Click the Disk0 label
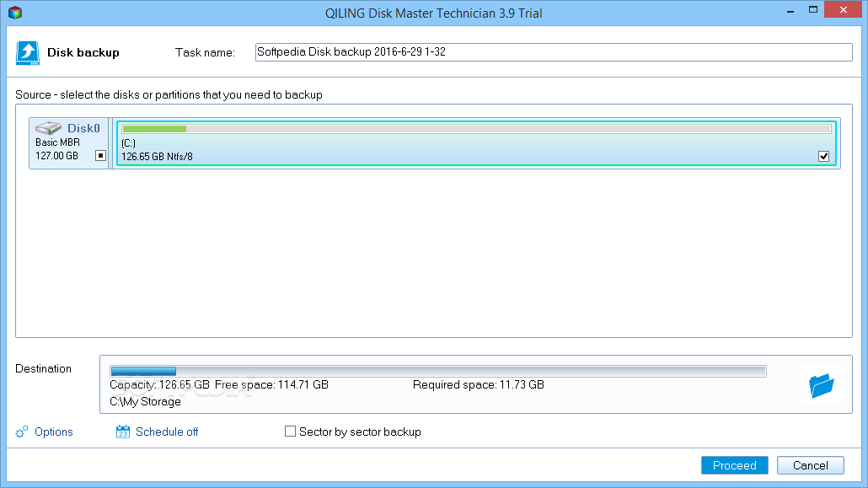This screenshot has width=868, height=488. [83, 128]
